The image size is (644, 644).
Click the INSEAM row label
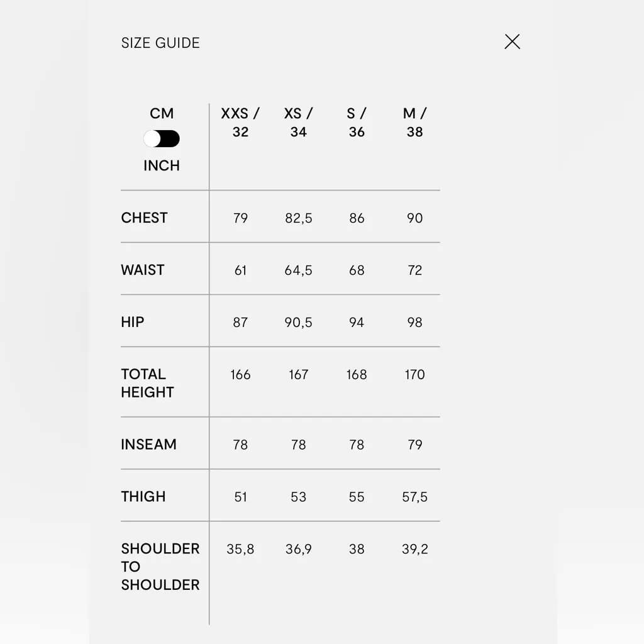pos(148,444)
